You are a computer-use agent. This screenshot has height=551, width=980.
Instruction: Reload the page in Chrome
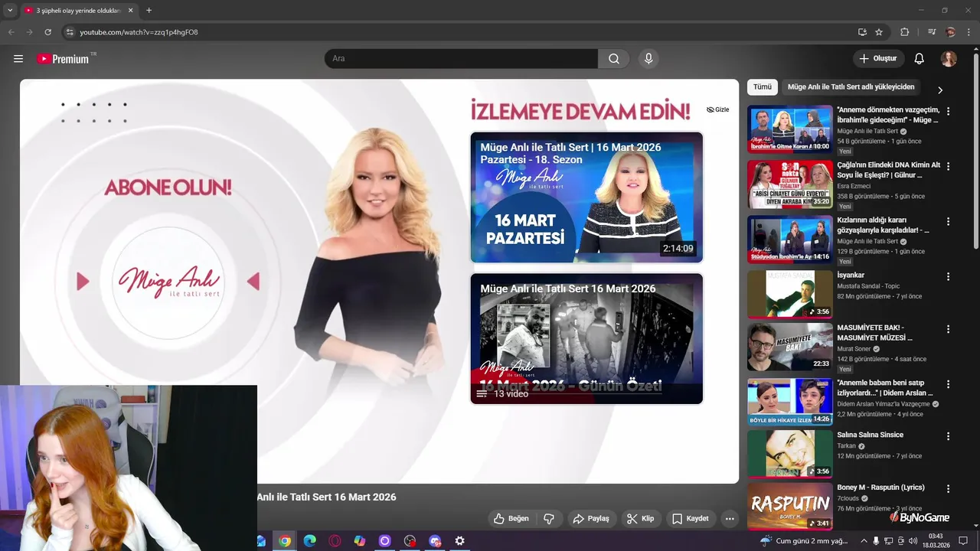pos(47,32)
